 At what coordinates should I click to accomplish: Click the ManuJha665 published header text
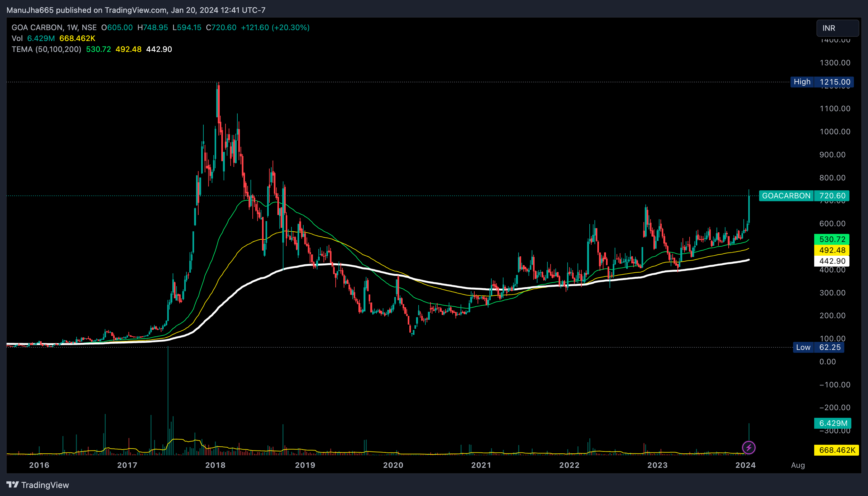point(136,10)
